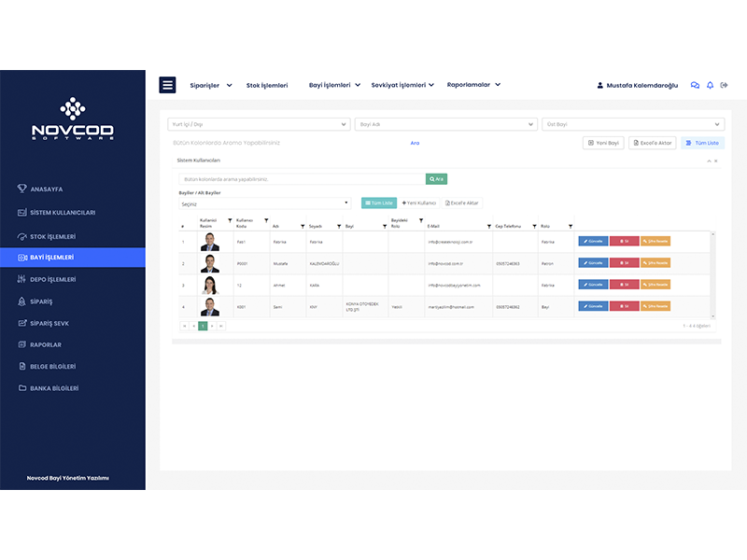Click the first user's profile photo
Viewport: 747px width, 560px height.
(x=210, y=242)
